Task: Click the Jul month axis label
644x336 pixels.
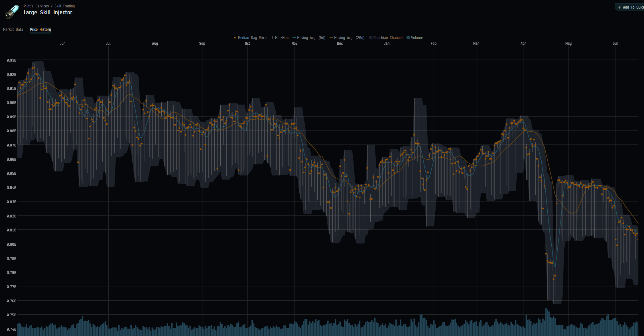Action: coord(108,43)
